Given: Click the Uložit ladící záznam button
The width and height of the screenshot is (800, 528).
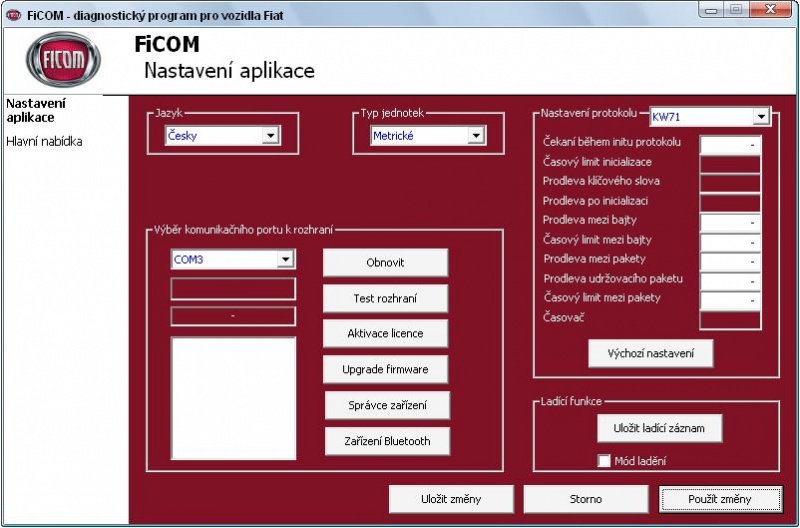Looking at the screenshot, I should pyautogui.click(x=659, y=428).
